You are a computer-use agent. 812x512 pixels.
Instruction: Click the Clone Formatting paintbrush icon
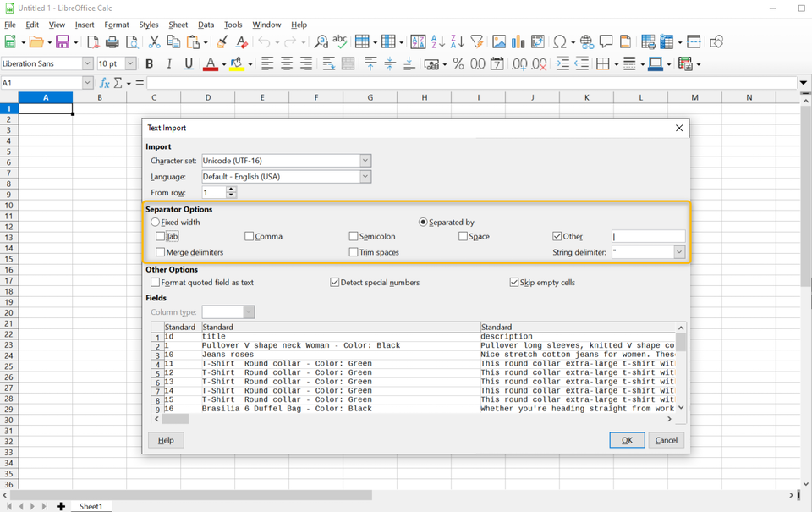[222, 41]
